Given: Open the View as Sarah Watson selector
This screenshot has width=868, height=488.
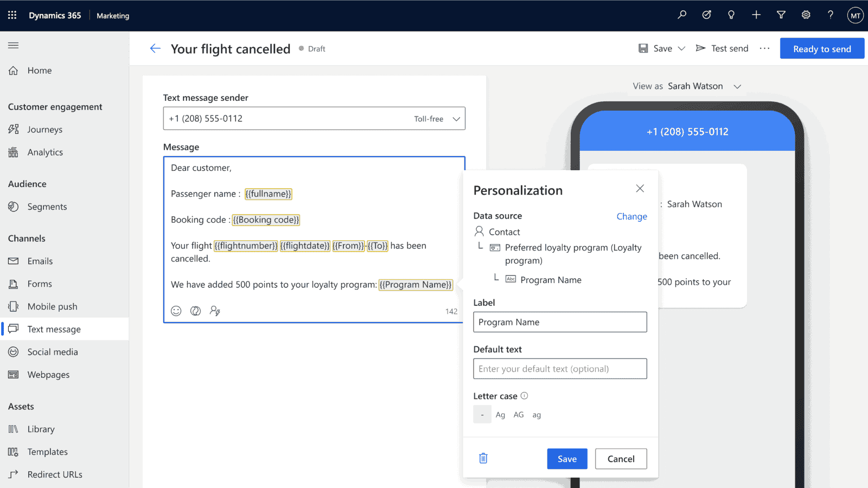Looking at the screenshot, I should click(x=737, y=86).
